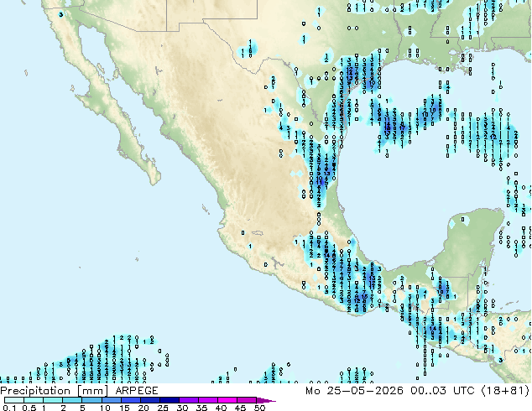Click the 25–30 mm navy legend segment
Image resolution: width=532 pixels, height=411 pixels.
pyautogui.click(x=170, y=400)
